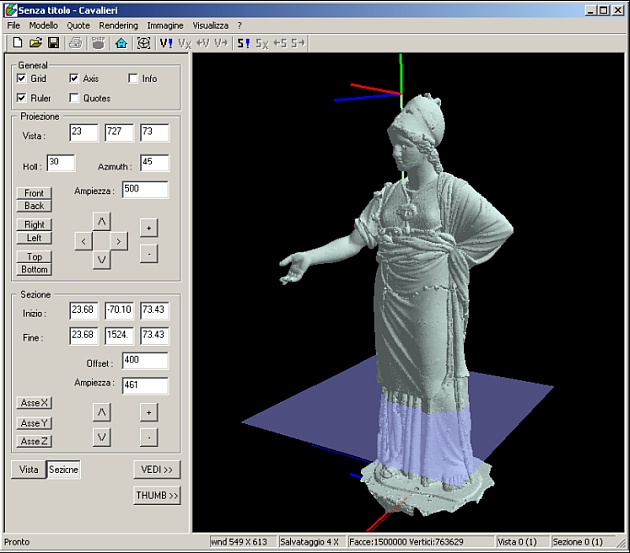Move section down with Sezione down arrow
This screenshot has height=553, width=630.
point(102,437)
